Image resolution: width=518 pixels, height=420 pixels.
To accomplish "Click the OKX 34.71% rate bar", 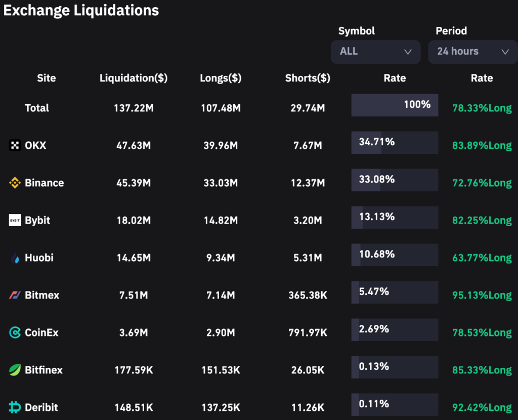I will point(395,143).
